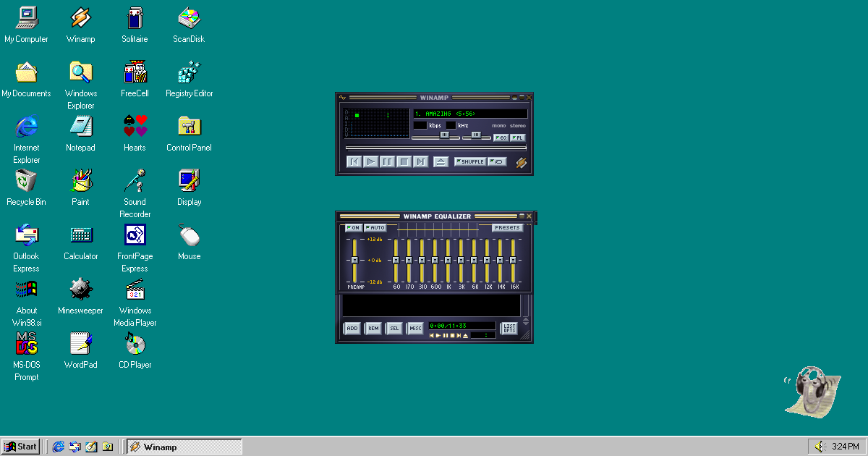The height and width of the screenshot is (456, 868).
Task: Select the CD Player desktop icon
Action: tap(135, 351)
